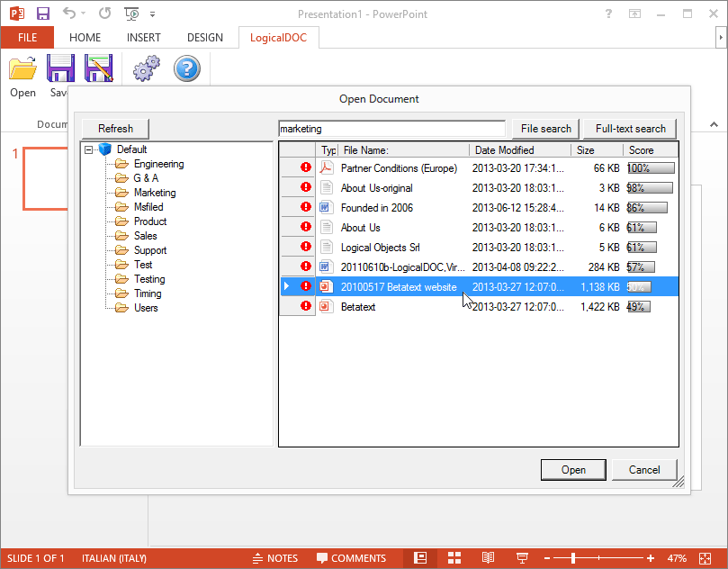Sort by the Size column header
728x569 pixels.
[598, 150]
